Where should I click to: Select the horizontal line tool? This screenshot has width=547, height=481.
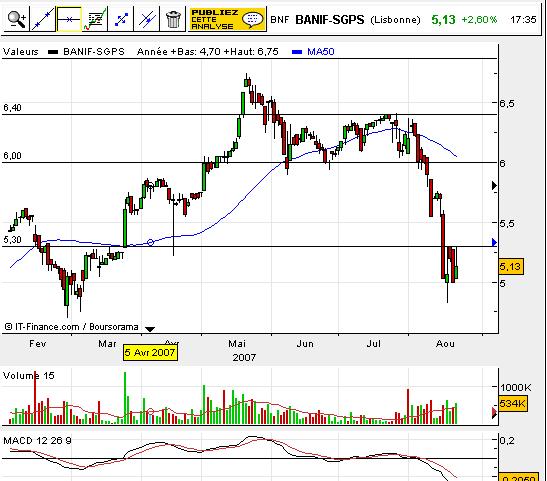click(x=69, y=19)
